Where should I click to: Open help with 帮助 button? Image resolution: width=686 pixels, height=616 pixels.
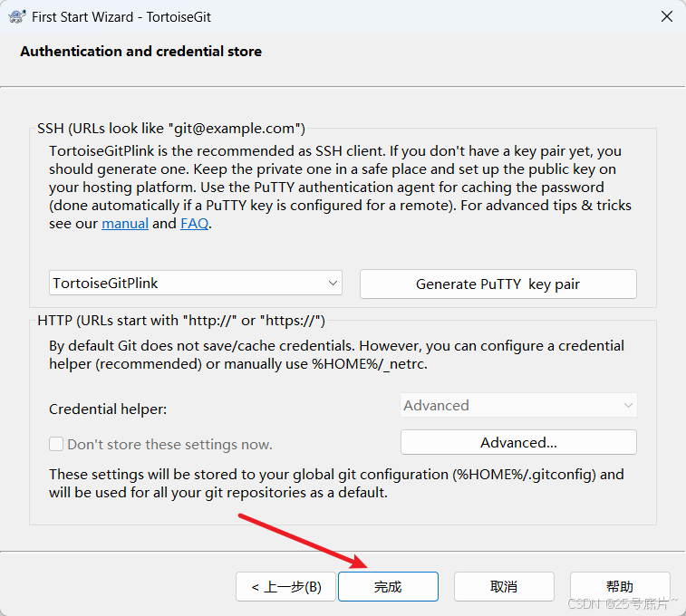[620, 587]
